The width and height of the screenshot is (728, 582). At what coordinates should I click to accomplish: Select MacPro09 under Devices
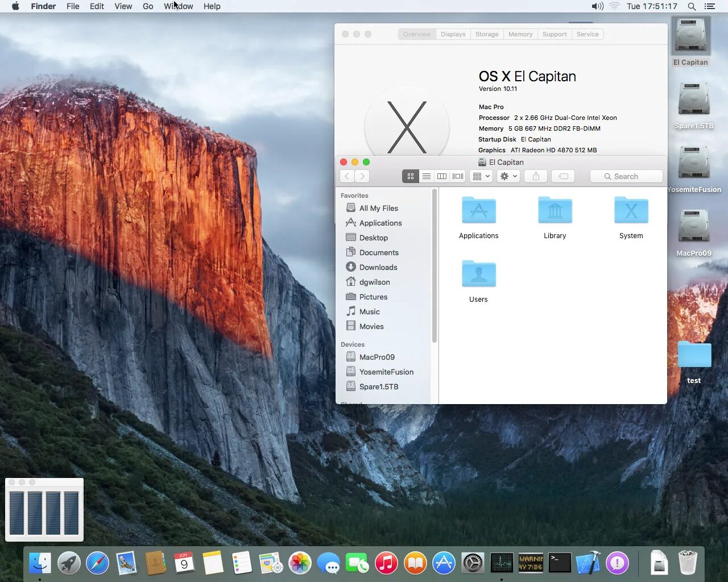point(377,357)
